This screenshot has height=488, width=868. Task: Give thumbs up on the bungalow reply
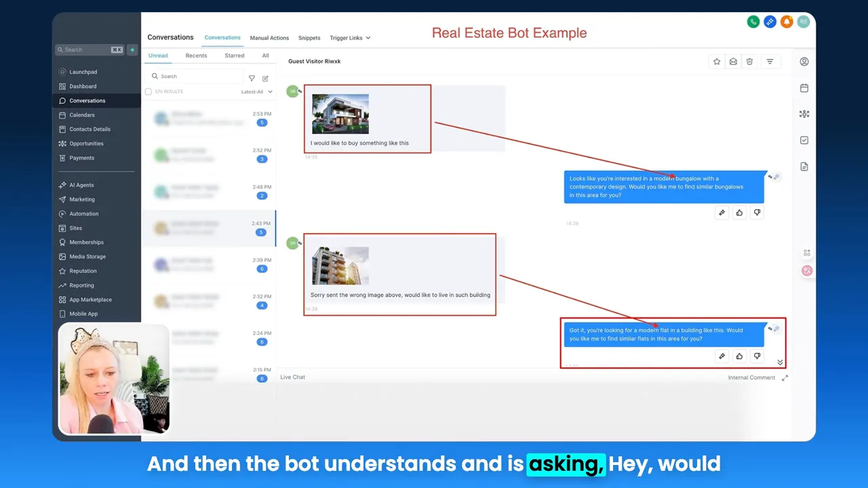739,212
